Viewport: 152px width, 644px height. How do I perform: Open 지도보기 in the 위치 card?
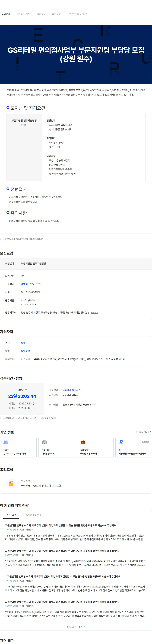tap(145, 442)
